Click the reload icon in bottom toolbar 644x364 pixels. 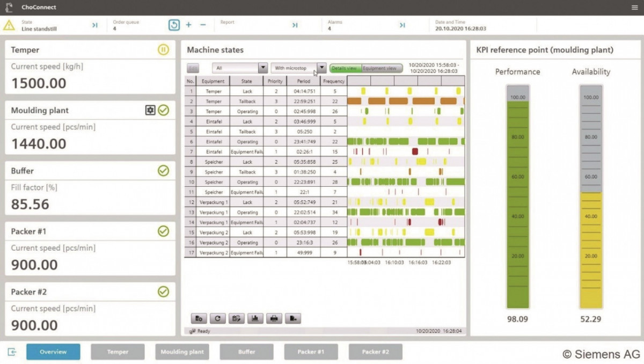217,318
